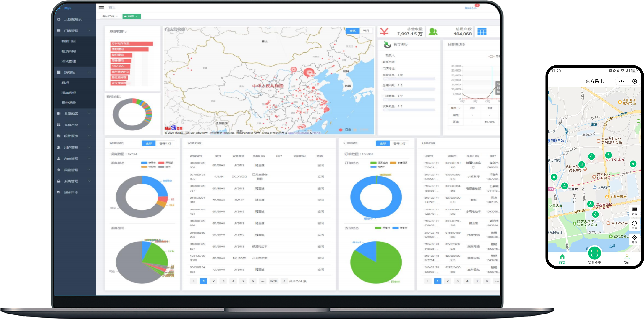This screenshot has width=644, height=319.
Task: Click 使用中 blue legend swatch in 设备状态
Action: (144, 163)
